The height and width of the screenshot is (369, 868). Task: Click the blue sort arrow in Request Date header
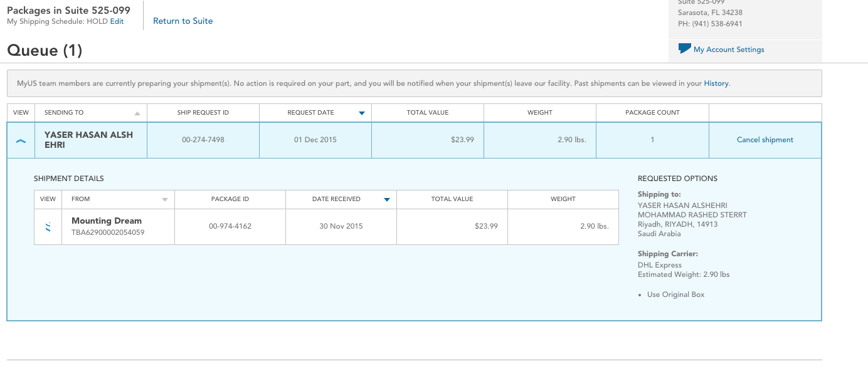361,113
